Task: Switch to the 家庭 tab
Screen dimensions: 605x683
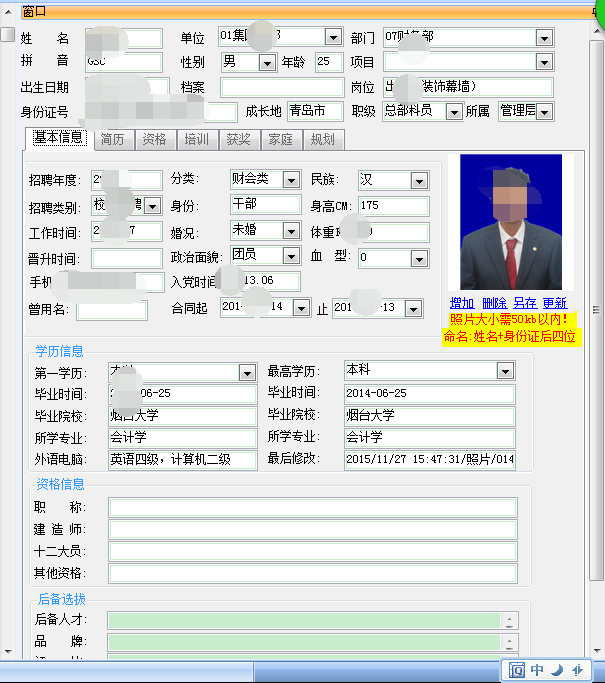Action: coord(281,140)
